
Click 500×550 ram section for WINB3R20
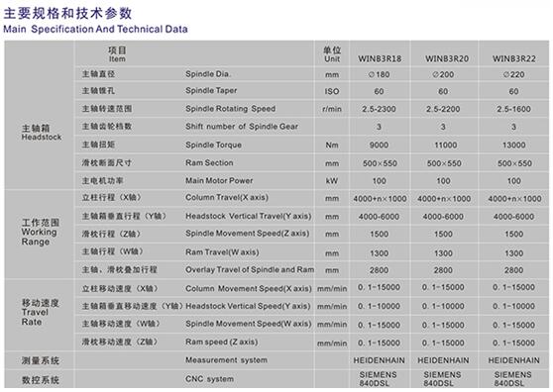444,163
